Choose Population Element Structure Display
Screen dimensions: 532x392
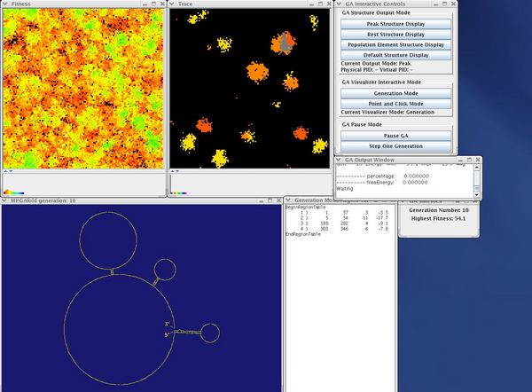[396, 44]
